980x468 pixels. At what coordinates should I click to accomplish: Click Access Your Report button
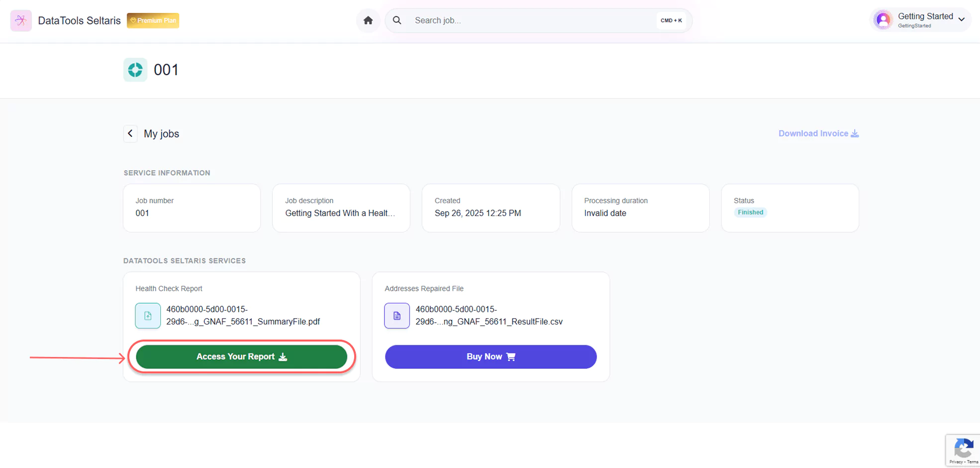241,357
